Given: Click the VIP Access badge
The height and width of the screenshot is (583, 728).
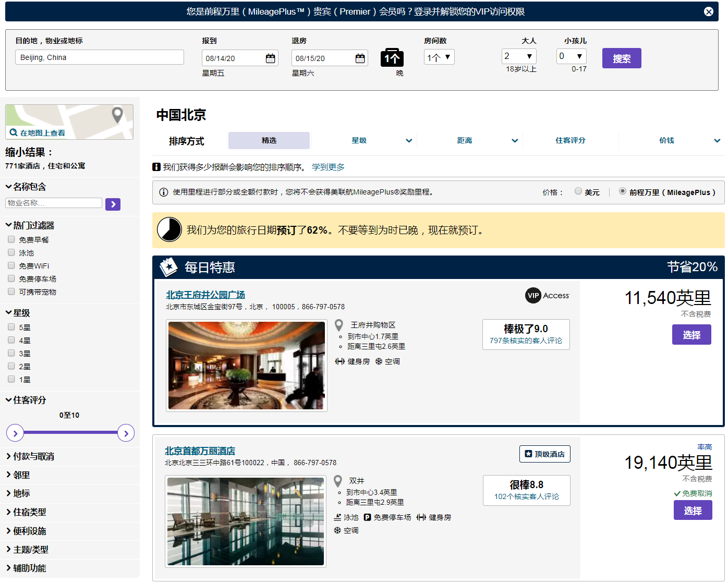Looking at the screenshot, I should 548,295.
